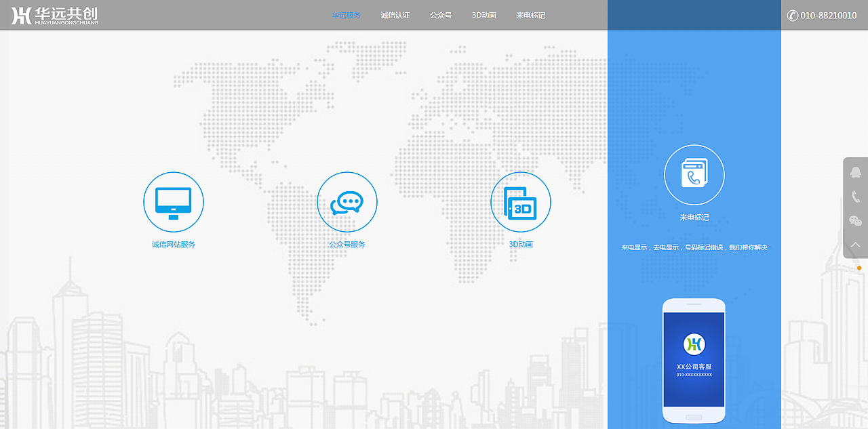This screenshot has width=868, height=429.
Task: Click the 3D icon circle
Action: point(521,202)
